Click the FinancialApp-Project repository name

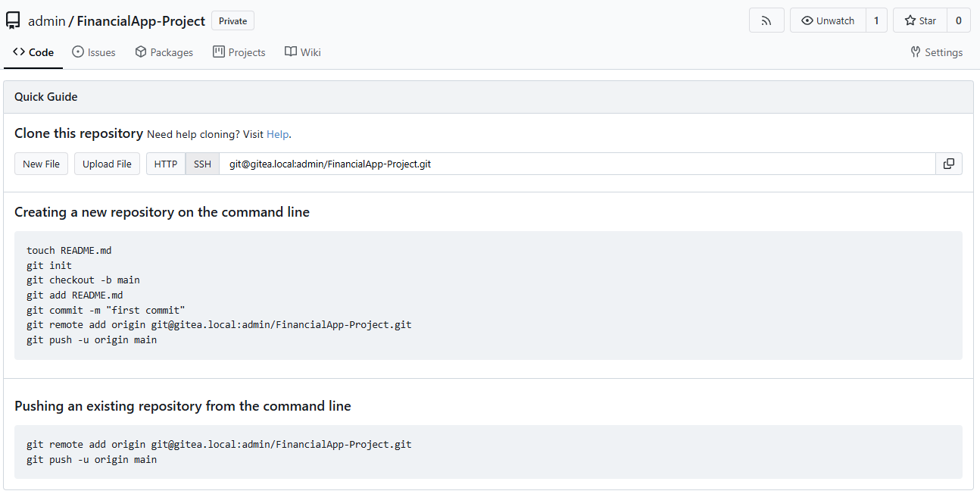(x=141, y=21)
